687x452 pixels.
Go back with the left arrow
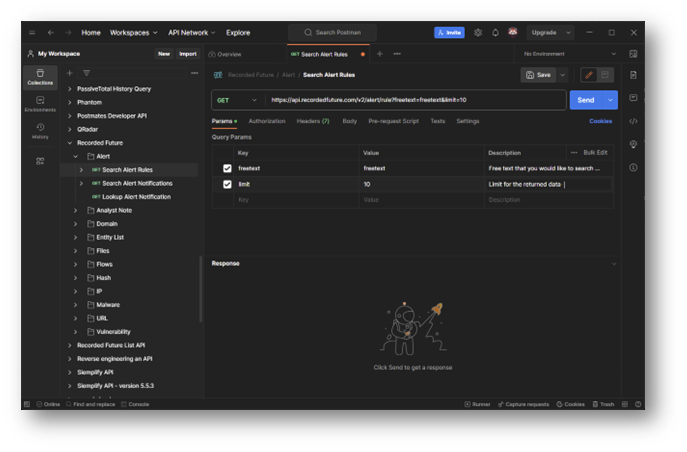click(51, 32)
